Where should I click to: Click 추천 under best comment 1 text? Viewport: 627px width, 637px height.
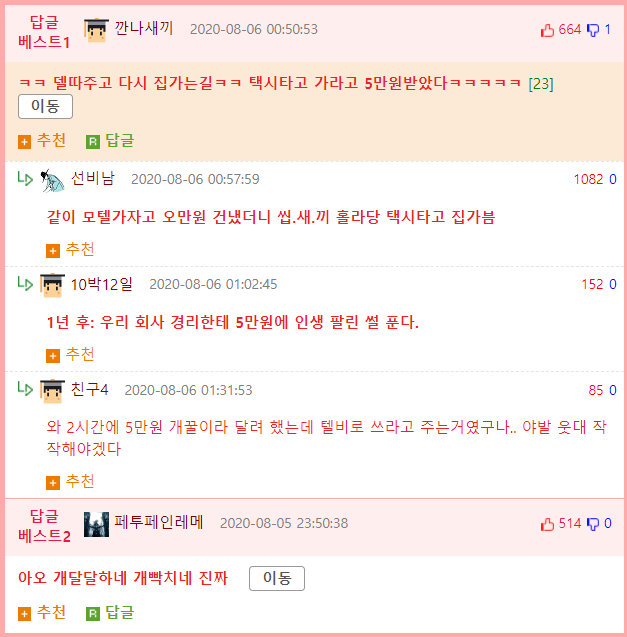tap(51, 141)
